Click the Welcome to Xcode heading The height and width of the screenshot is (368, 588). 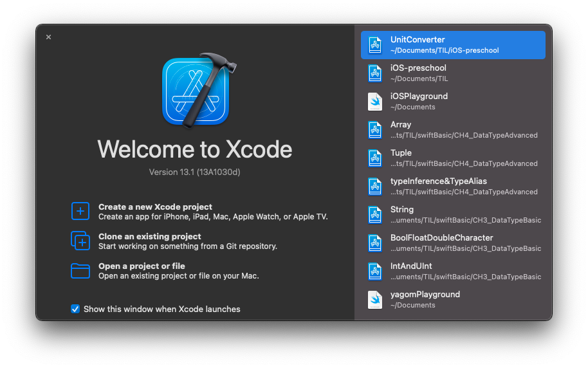195,149
